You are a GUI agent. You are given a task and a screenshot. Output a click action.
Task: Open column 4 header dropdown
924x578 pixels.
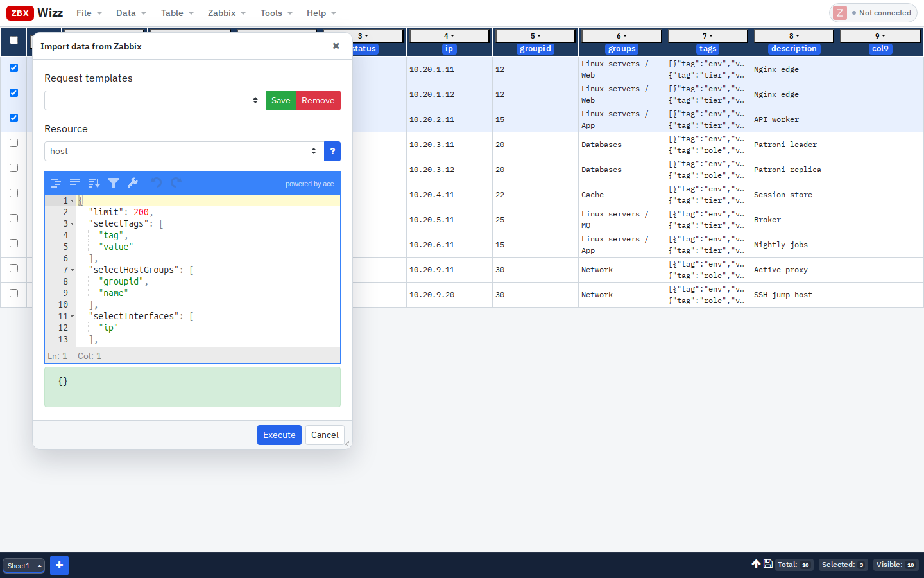pyautogui.click(x=449, y=36)
